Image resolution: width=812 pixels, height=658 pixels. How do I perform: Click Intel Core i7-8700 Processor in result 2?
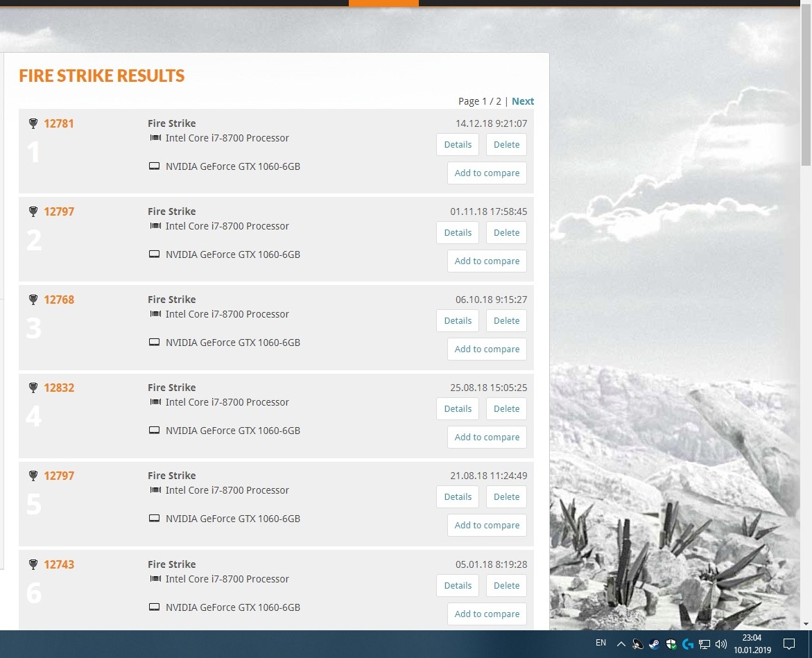pyautogui.click(x=227, y=226)
